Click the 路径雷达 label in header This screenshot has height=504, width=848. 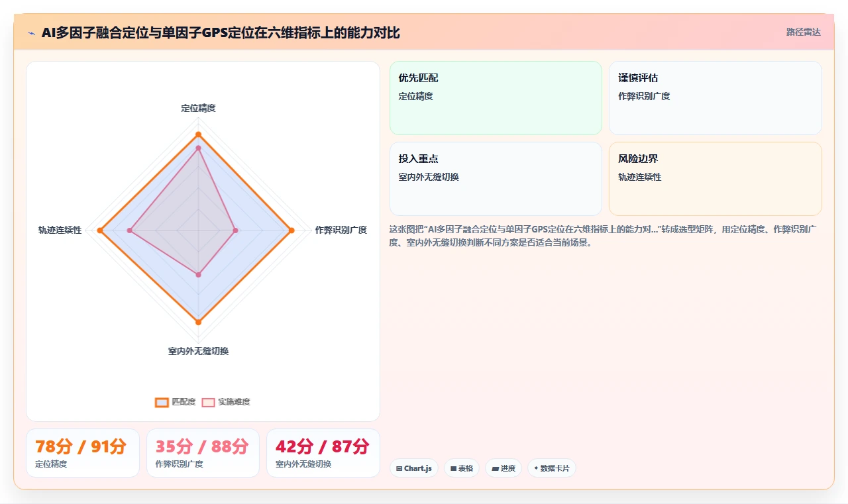pos(803,32)
